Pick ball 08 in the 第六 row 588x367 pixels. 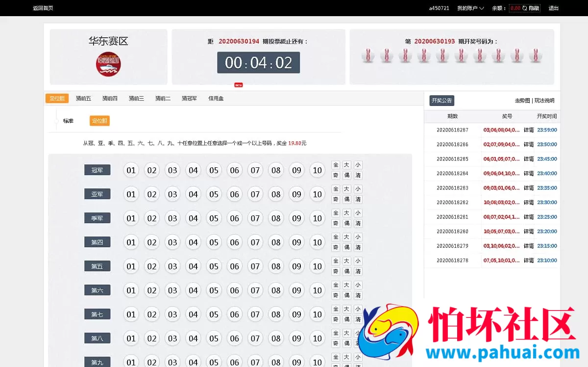(276, 290)
